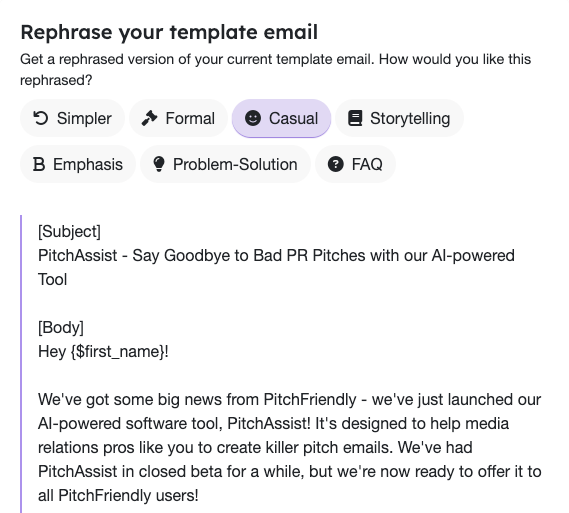Pick the Storytelling rephrase style

pyautogui.click(x=400, y=118)
